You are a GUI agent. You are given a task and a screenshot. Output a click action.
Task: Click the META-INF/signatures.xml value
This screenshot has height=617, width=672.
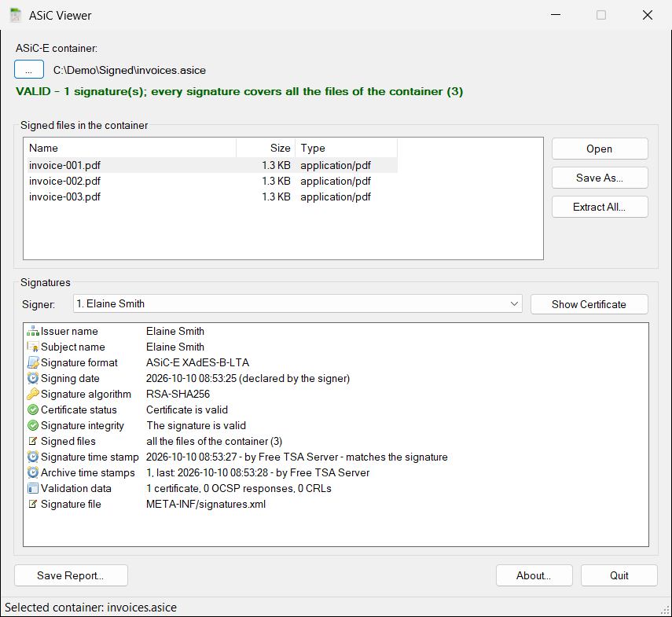coord(206,504)
